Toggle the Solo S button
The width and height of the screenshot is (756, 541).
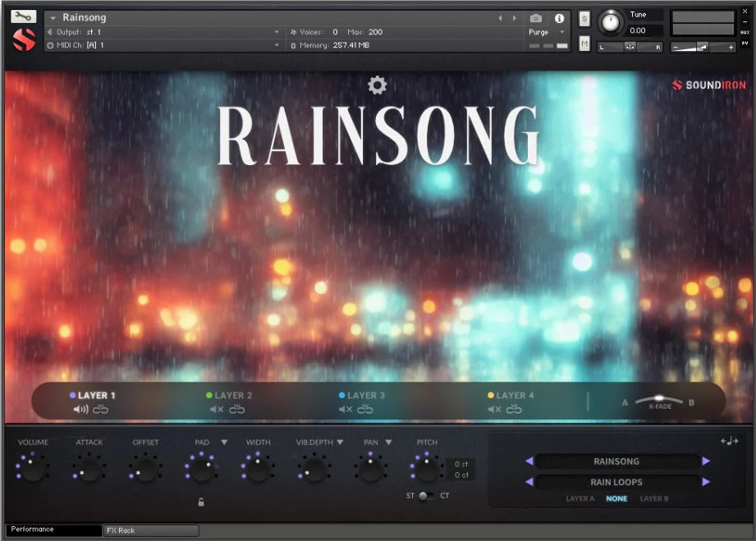pos(584,19)
